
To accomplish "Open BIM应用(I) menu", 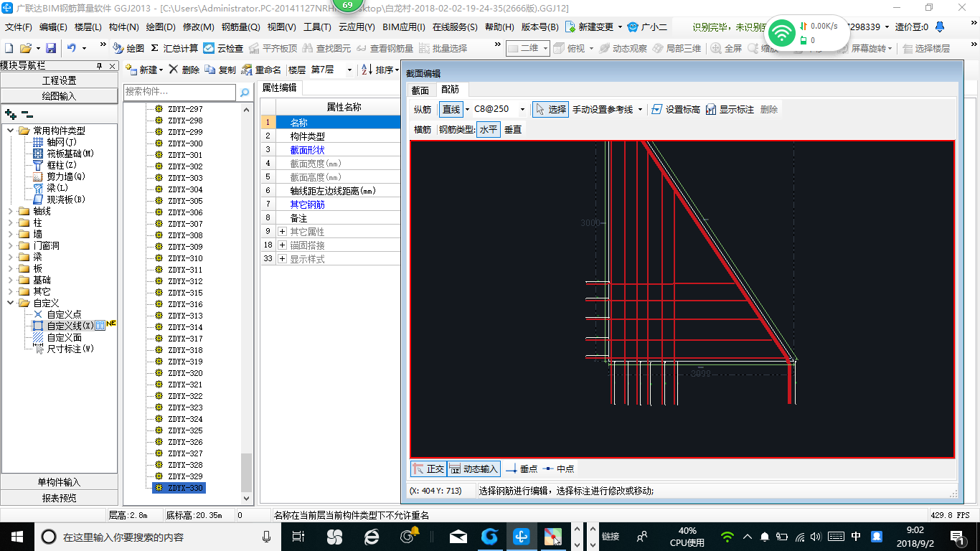I will (x=404, y=27).
